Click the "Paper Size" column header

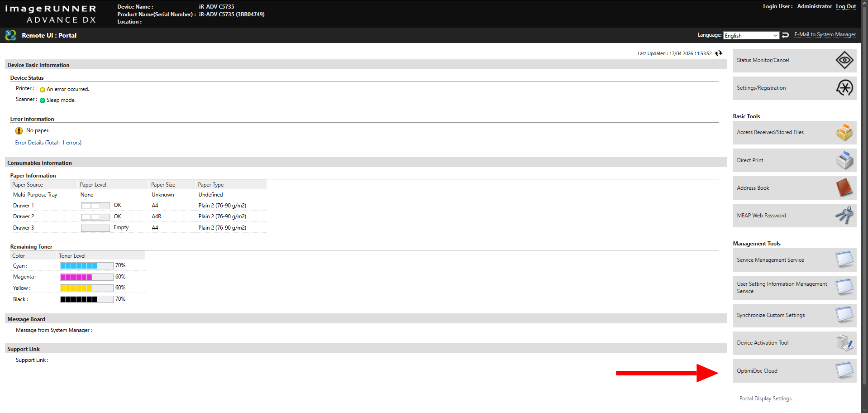pyautogui.click(x=163, y=185)
